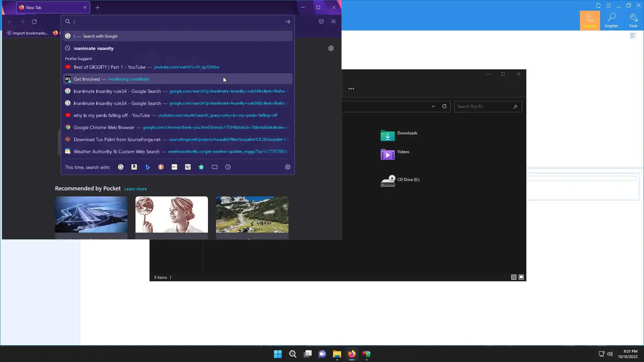Open Firefox application hamburger menu
Viewport: 644px width, 362px height.
tap(333, 21)
